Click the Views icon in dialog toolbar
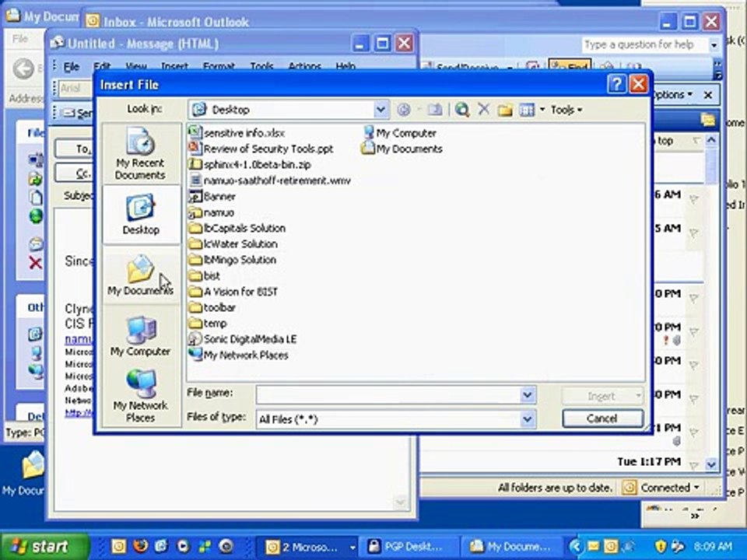 tap(527, 110)
